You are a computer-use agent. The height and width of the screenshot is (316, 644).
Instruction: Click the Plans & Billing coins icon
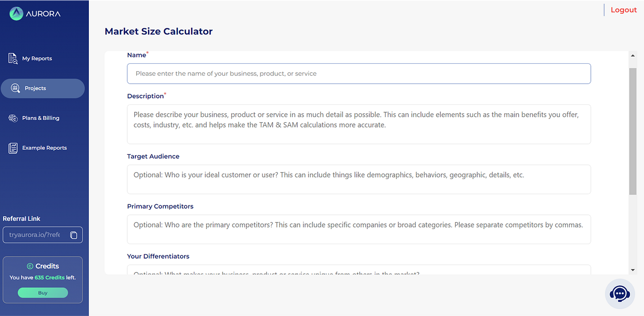[13, 118]
